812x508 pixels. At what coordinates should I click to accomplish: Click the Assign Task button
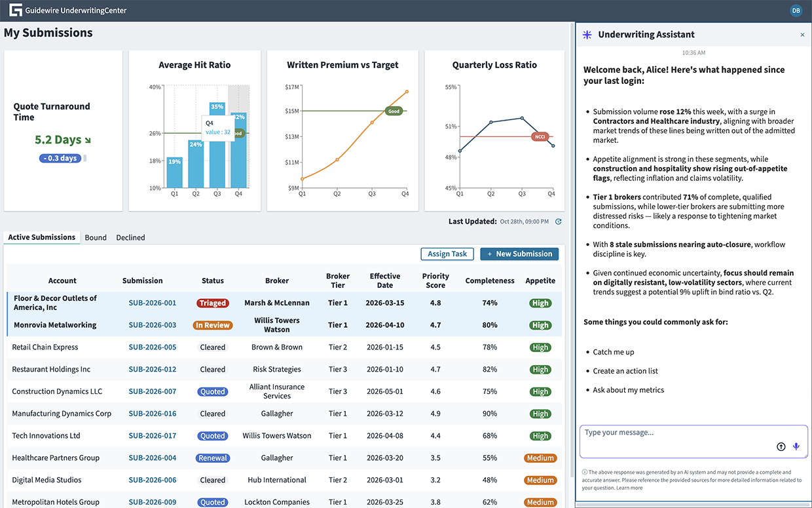click(x=447, y=254)
